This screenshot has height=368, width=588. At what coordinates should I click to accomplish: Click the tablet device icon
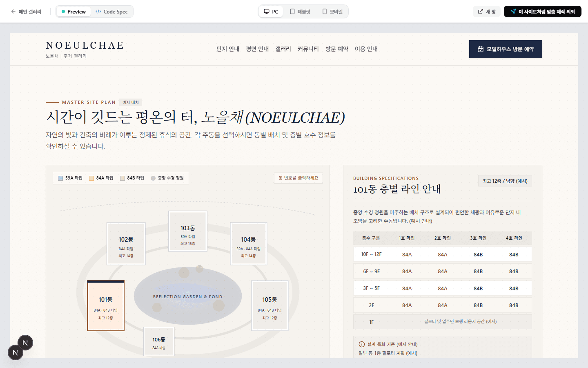292,11
